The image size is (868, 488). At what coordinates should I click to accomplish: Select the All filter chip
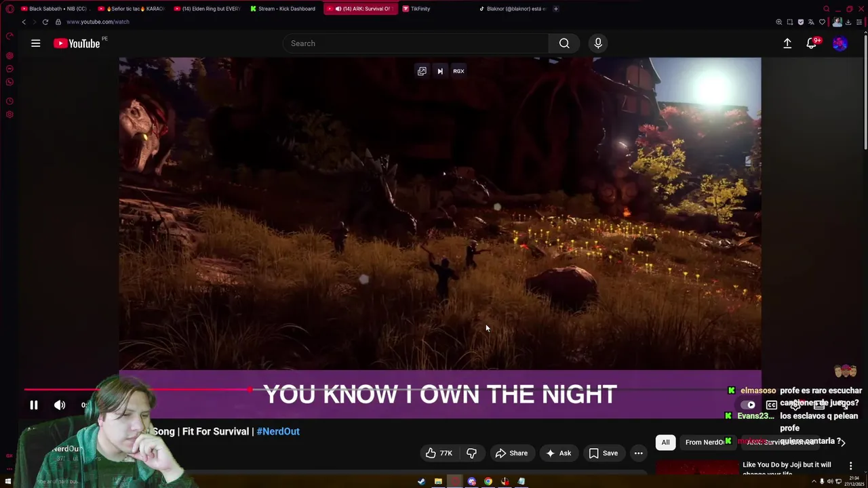coord(665,443)
